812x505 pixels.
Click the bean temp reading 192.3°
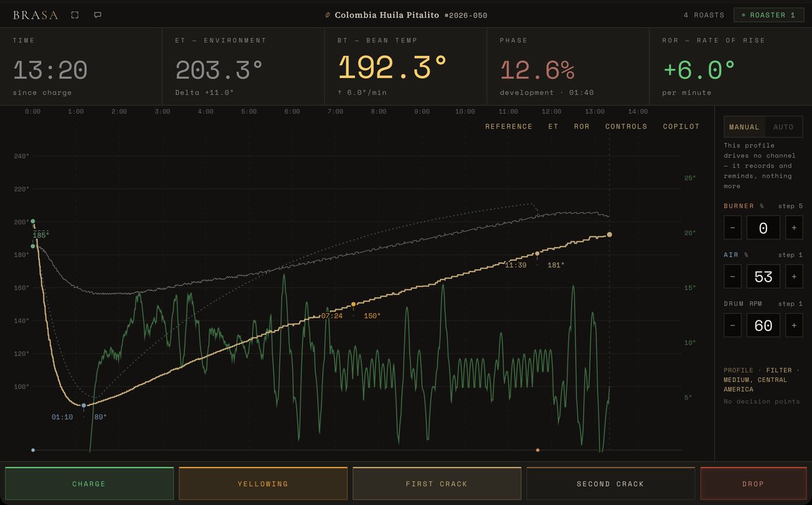coord(393,68)
